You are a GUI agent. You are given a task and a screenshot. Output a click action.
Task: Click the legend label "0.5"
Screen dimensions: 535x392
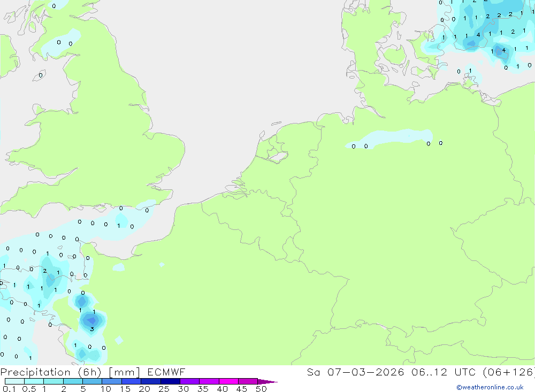point(29,389)
